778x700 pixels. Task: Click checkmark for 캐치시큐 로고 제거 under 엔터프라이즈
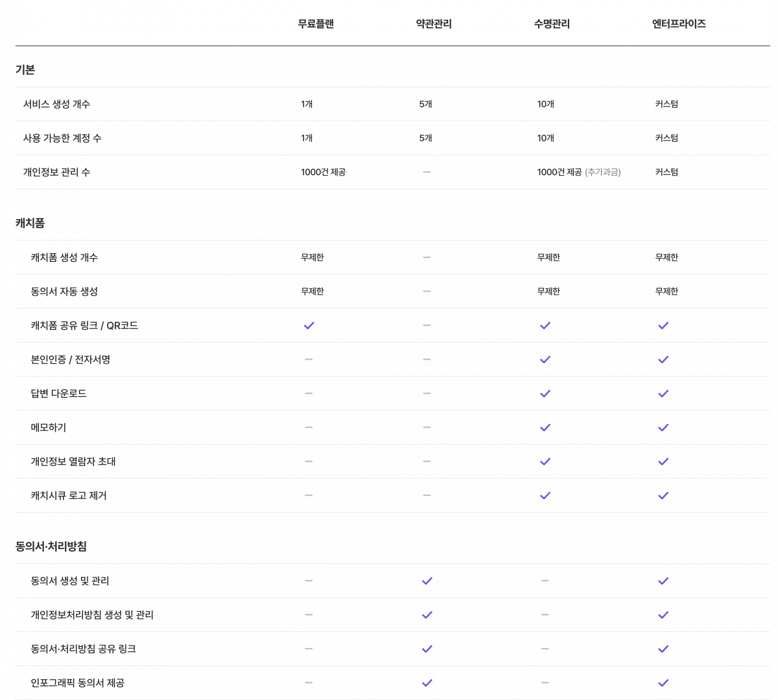pos(663,496)
